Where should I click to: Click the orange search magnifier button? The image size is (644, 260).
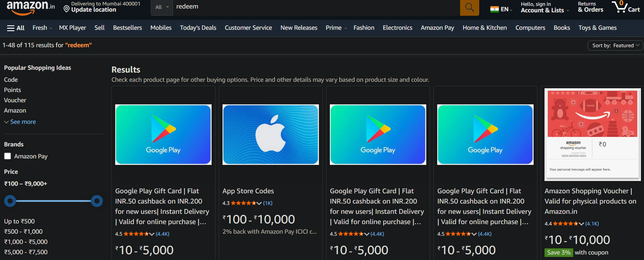469,7
